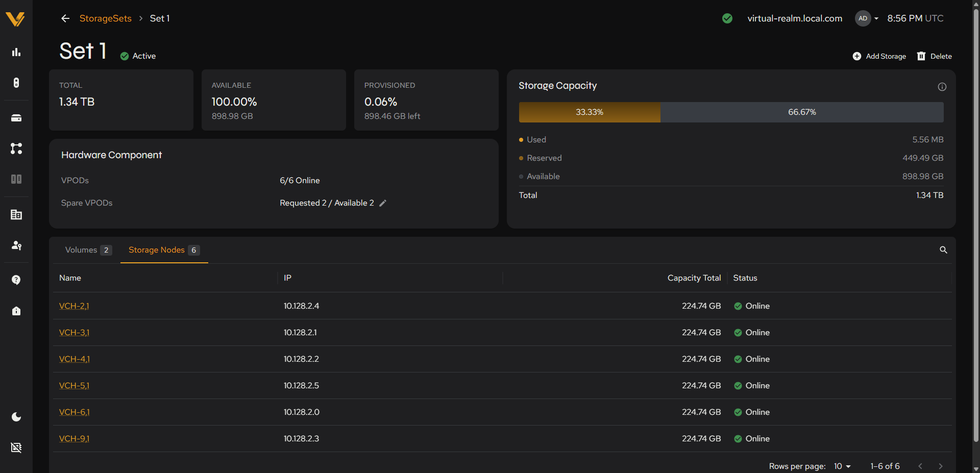Sort by the IP column header
The image size is (980, 473).
pyautogui.click(x=287, y=278)
